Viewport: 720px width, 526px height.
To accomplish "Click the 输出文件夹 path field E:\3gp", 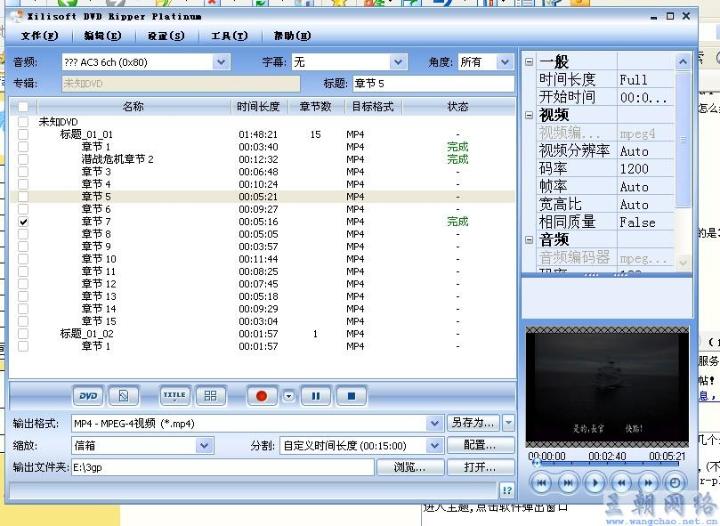I will click(x=223, y=467).
